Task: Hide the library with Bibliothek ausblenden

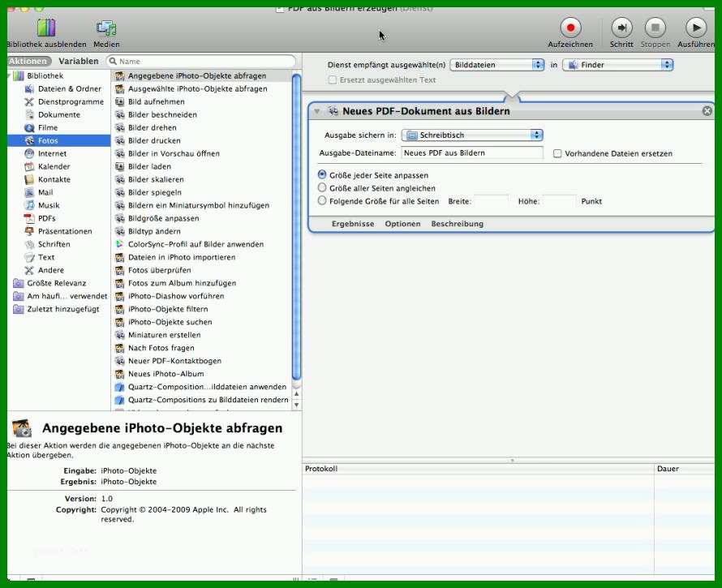Action: coord(46,33)
